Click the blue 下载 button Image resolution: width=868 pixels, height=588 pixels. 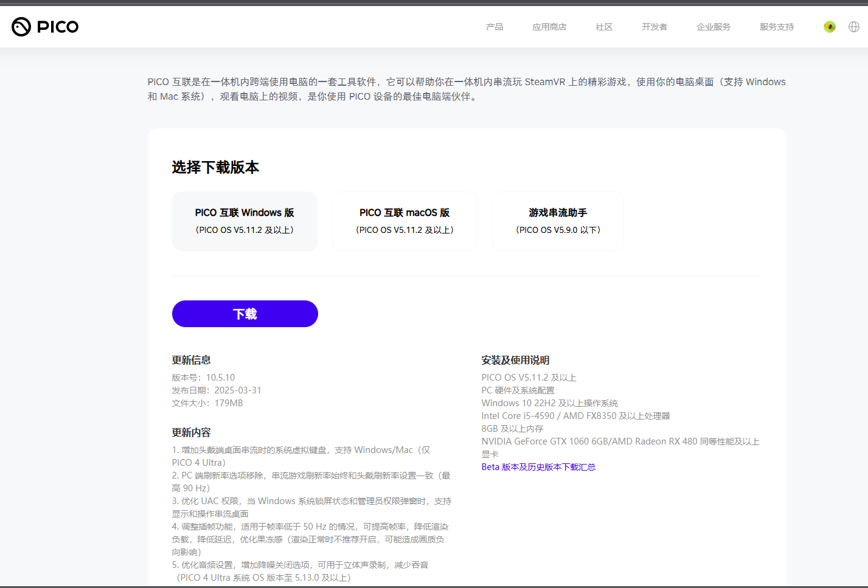pyautogui.click(x=245, y=314)
